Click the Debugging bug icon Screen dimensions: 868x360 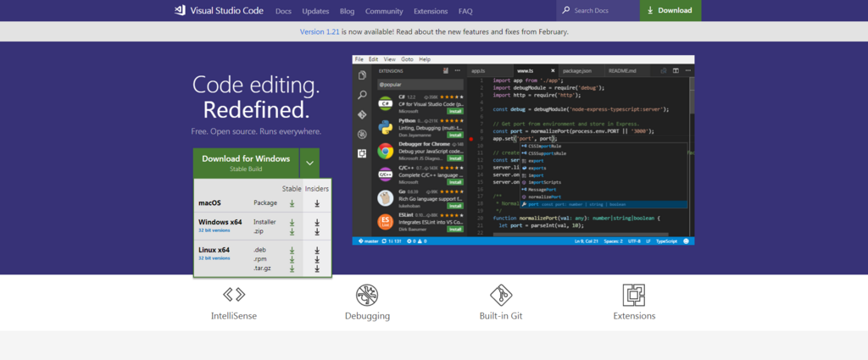(x=367, y=295)
